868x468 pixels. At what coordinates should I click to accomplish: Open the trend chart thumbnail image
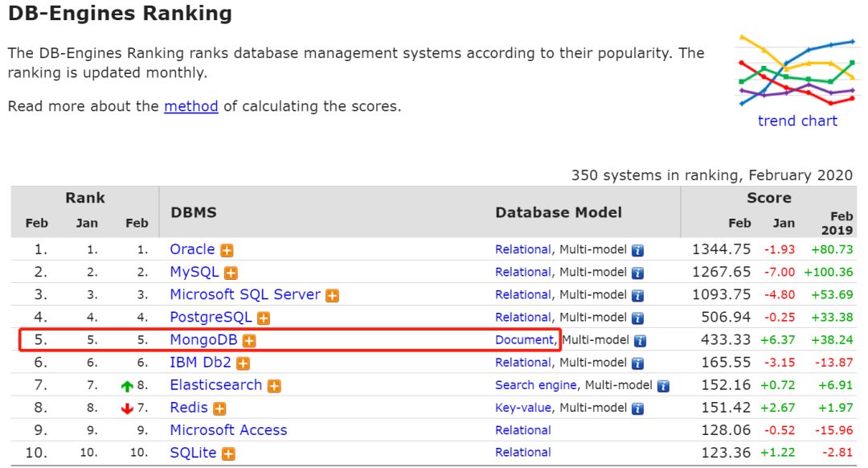(796, 71)
